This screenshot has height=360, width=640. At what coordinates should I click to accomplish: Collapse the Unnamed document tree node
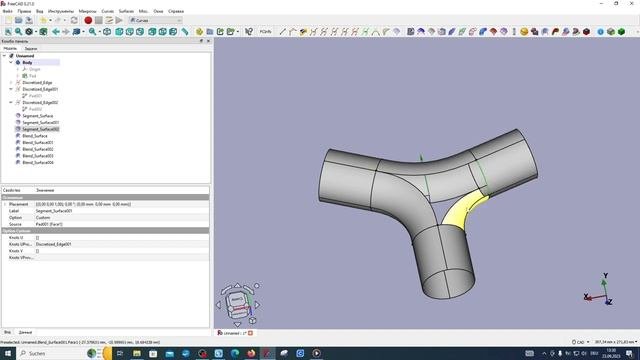pyautogui.click(x=4, y=56)
